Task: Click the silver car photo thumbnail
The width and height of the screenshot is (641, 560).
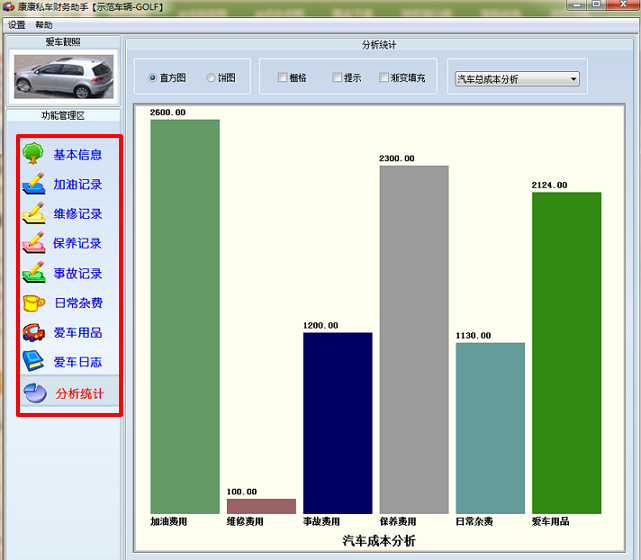Action: [x=64, y=77]
